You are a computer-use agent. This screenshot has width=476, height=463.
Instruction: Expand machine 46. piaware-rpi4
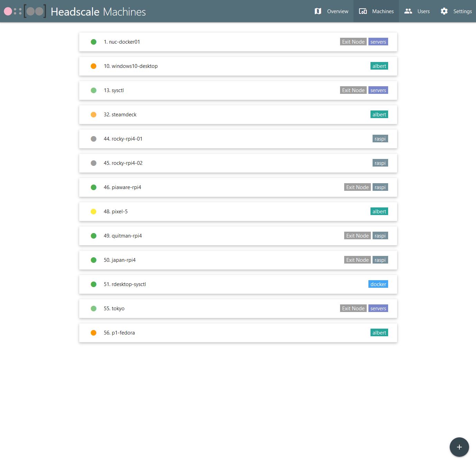coord(238,187)
